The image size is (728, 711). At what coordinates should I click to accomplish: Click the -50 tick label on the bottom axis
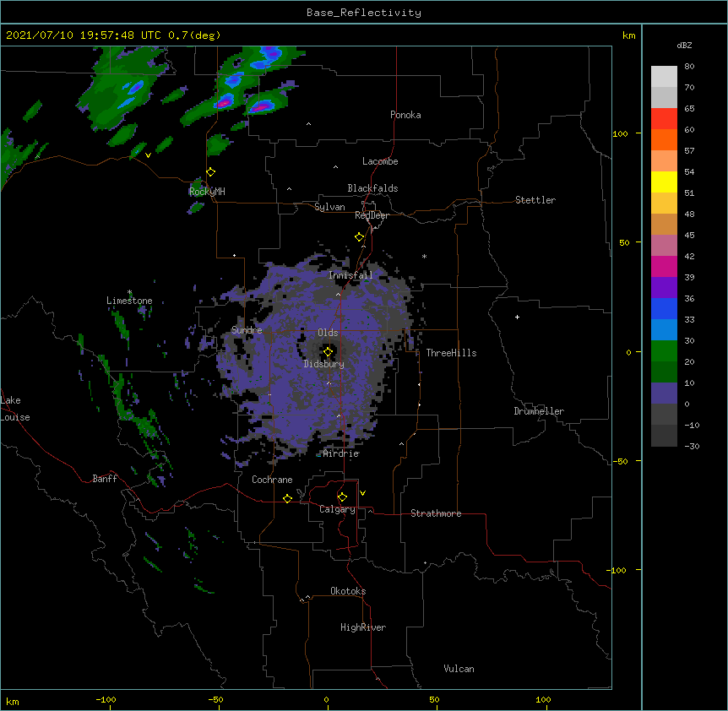(215, 699)
